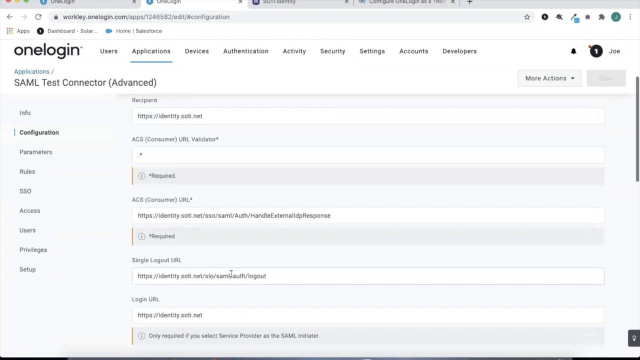Close the SOTI Identity browser tab
The height and width of the screenshot is (360, 640).
[x=347, y=2]
